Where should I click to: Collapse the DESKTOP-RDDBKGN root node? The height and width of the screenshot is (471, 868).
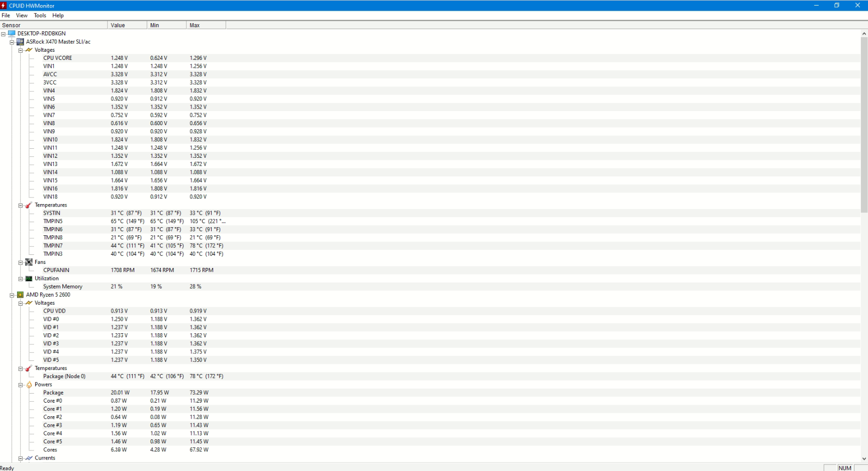click(4, 34)
